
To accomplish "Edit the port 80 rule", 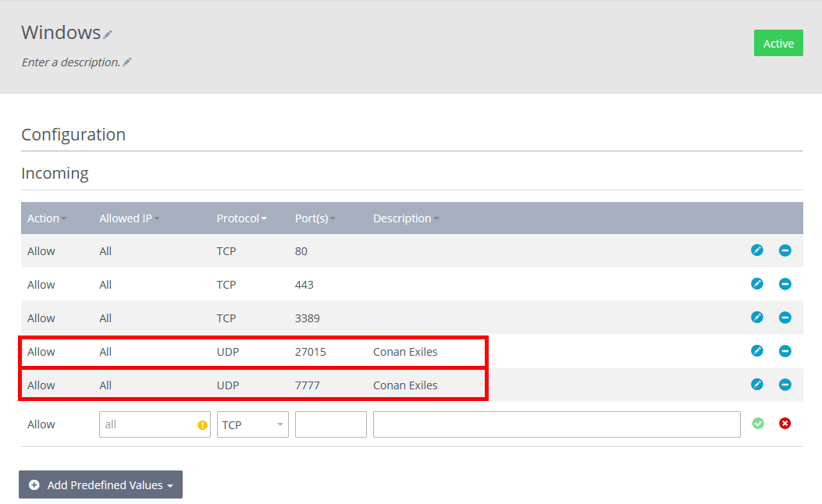I will pos(757,250).
